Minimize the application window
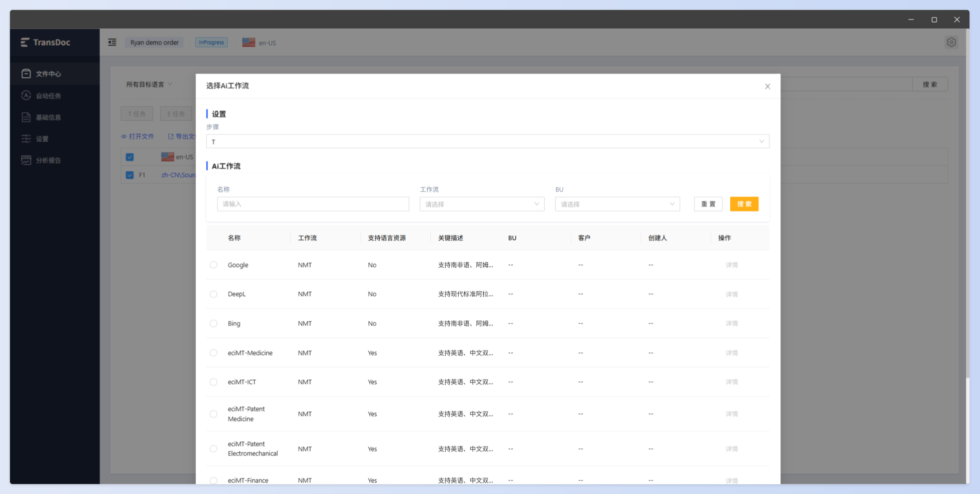Viewport: 980px width, 494px height. pos(911,19)
